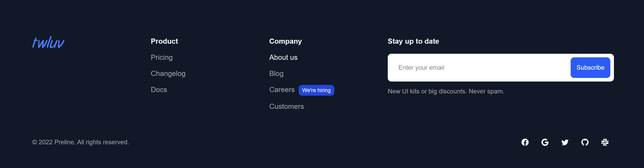This screenshot has height=168, width=644.
Task: Click the Company column heading
Action: click(x=285, y=41)
